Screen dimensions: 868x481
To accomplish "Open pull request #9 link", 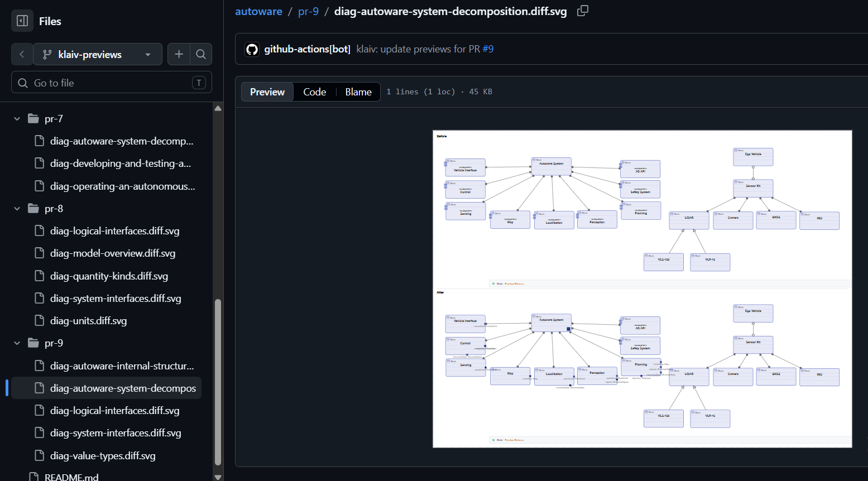I will pos(488,49).
